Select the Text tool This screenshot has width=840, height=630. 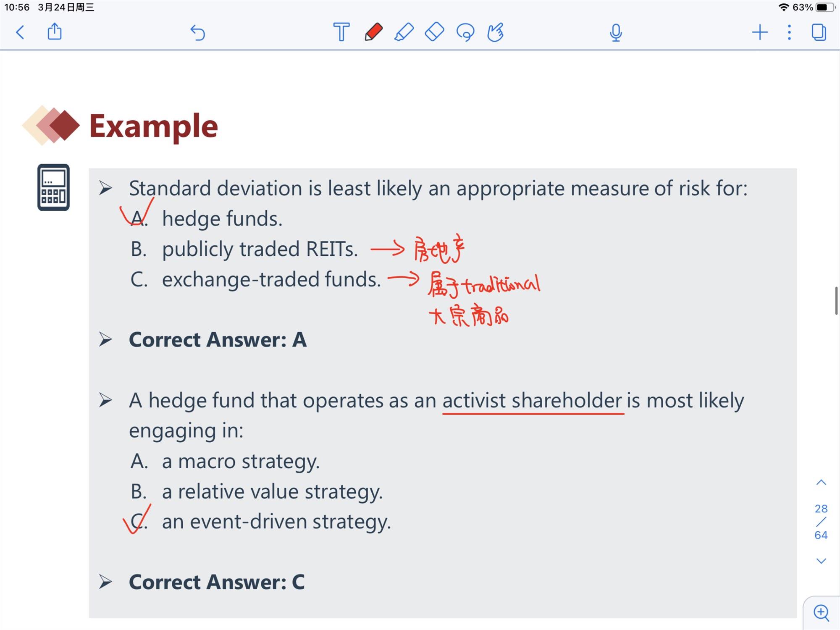(x=341, y=32)
